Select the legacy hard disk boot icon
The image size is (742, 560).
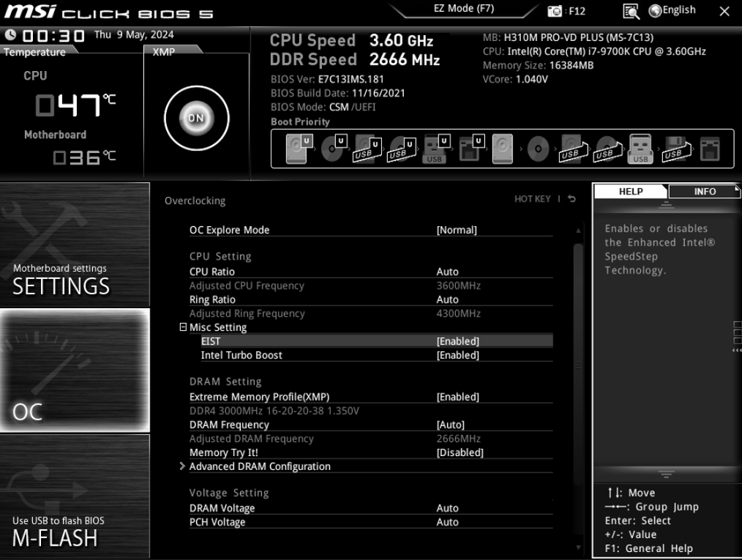tap(503, 149)
